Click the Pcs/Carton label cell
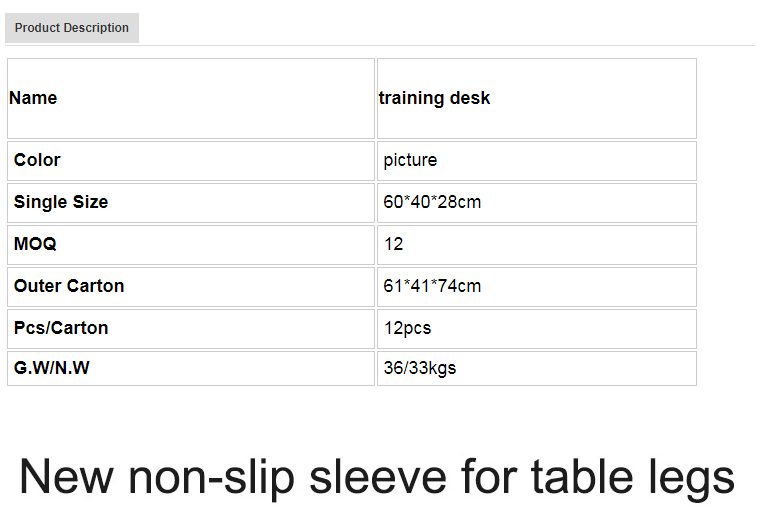The height and width of the screenshot is (520, 758). click(x=191, y=329)
